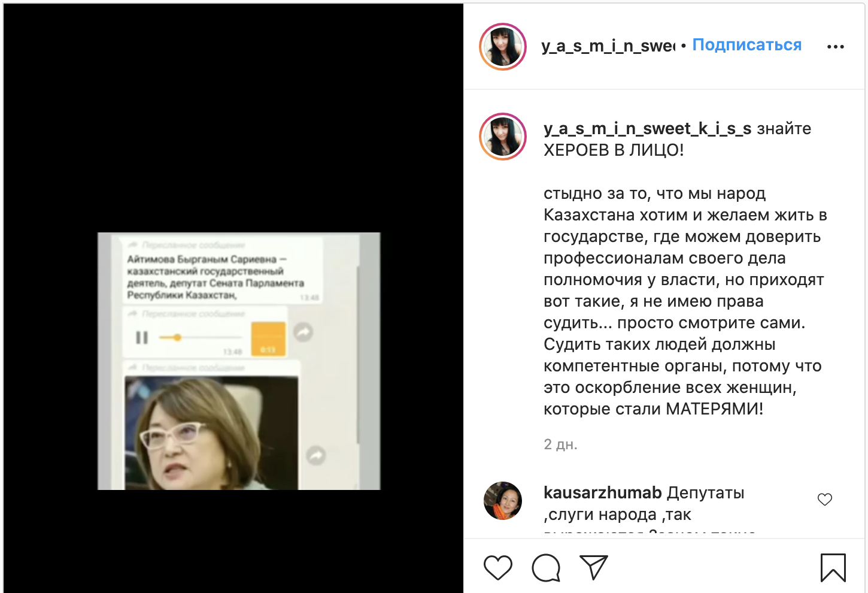Pause the voice message in video
868x593 pixels.
coord(142,338)
